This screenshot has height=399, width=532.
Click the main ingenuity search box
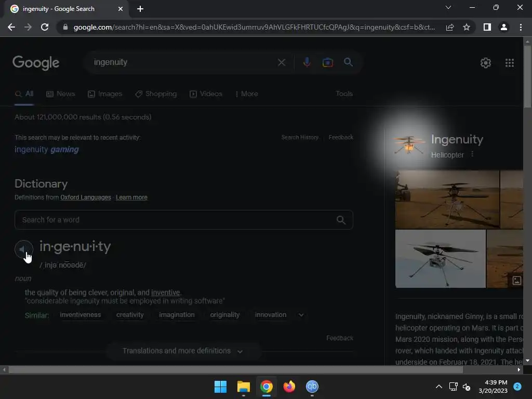click(183, 62)
